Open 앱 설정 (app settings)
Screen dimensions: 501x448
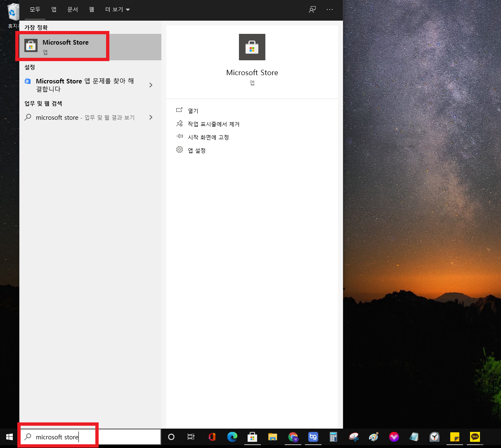coord(197,150)
